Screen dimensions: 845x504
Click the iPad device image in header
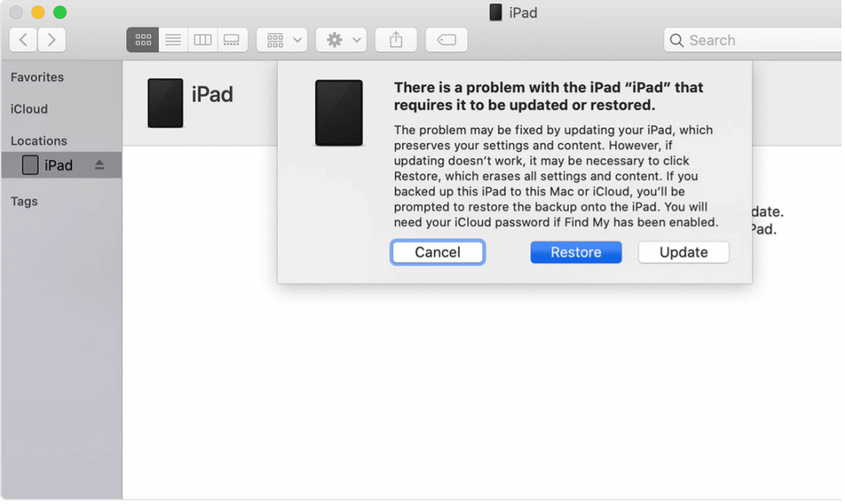pos(165,103)
